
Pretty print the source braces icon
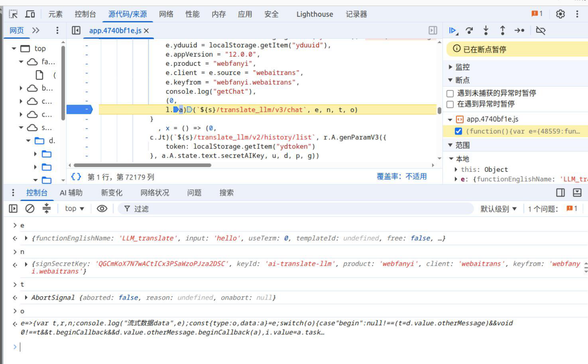pyautogui.click(x=76, y=177)
